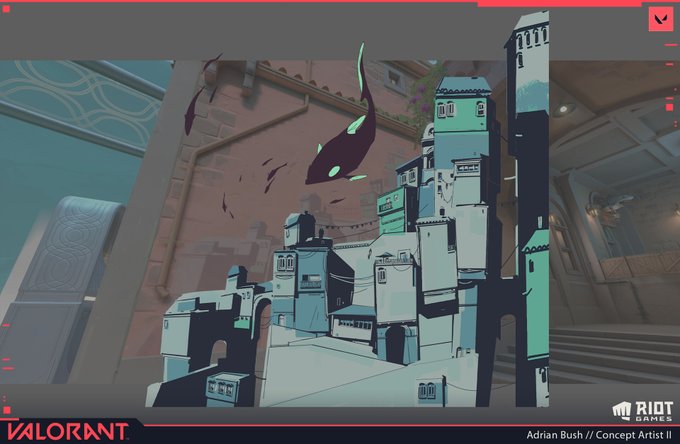Image resolution: width=680 pixels, height=444 pixels.
Task: Click the 'Adrian Bush // Concept Artist II' credit
Action: [x=599, y=435]
